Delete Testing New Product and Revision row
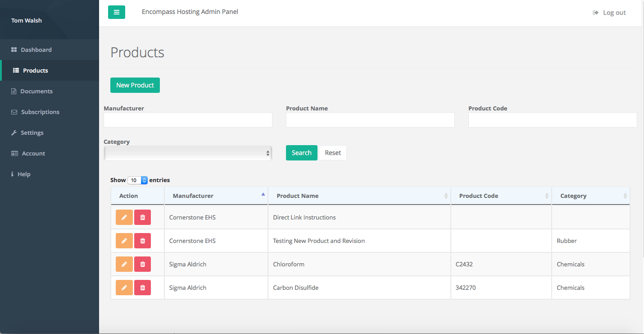This screenshot has width=644, height=334. pyautogui.click(x=142, y=241)
